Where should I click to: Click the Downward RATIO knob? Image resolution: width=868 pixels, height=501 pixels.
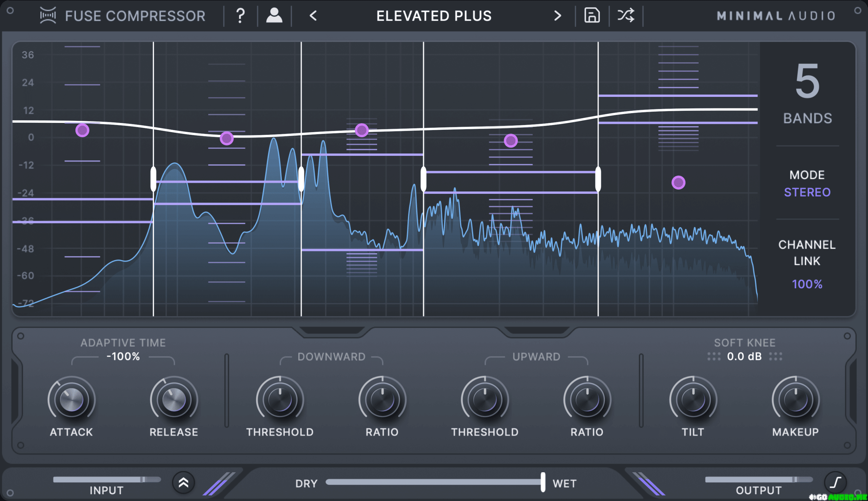tap(382, 399)
